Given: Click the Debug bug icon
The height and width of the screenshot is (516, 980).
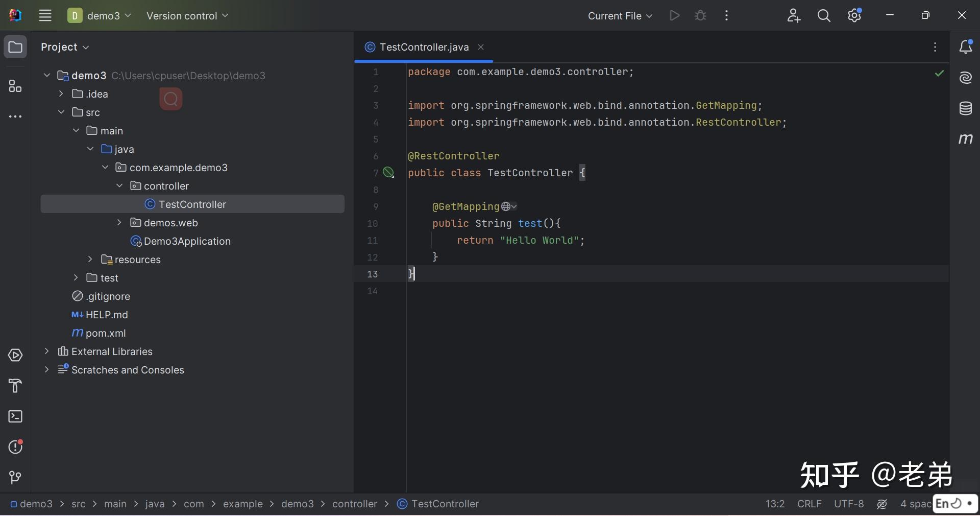Looking at the screenshot, I should click(x=700, y=16).
